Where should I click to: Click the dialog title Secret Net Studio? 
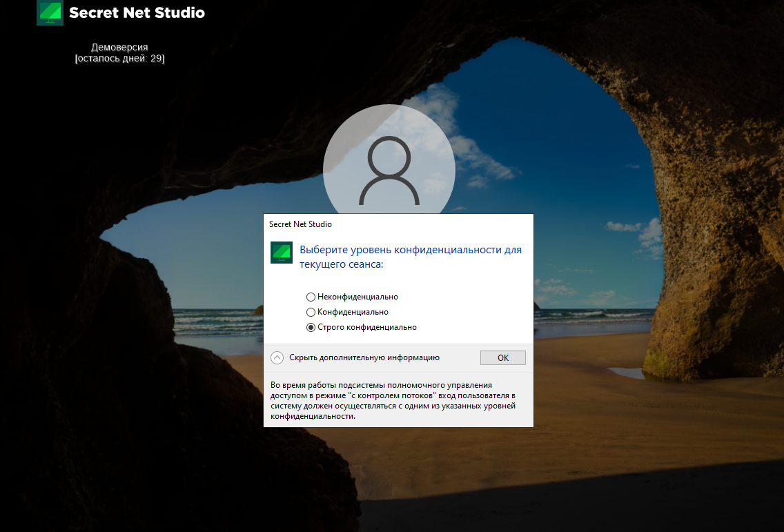(300, 224)
